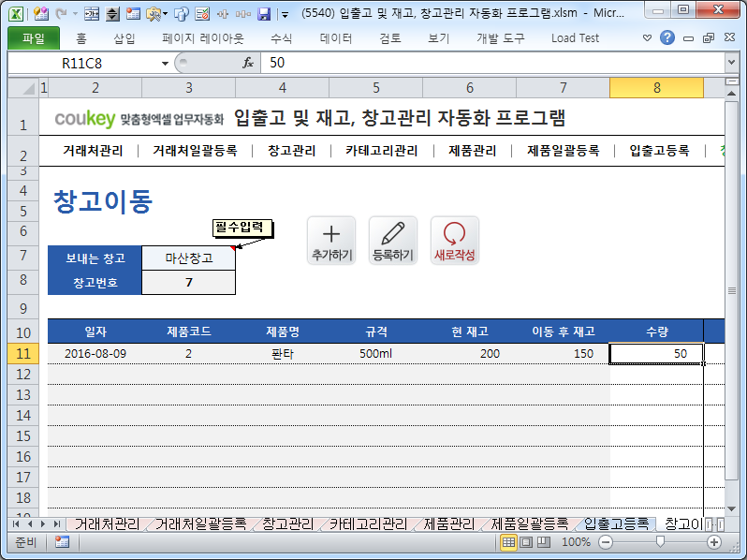Image resolution: width=747 pixels, height=560 pixels.
Task: Go to 거래처관리 menu link on the sheet
Action: (x=93, y=151)
